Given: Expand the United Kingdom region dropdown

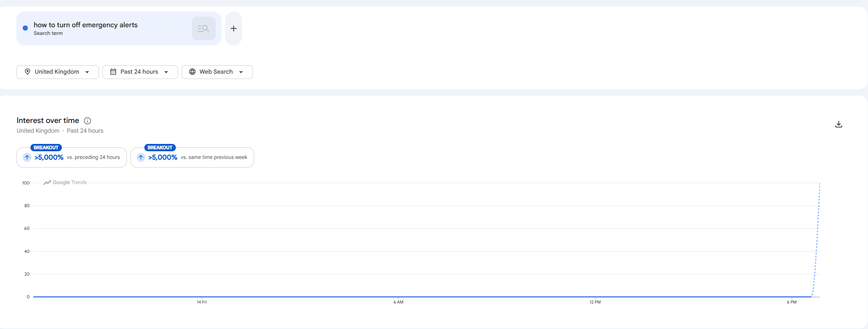Looking at the screenshot, I should pyautogui.click(x=58, y=72).
